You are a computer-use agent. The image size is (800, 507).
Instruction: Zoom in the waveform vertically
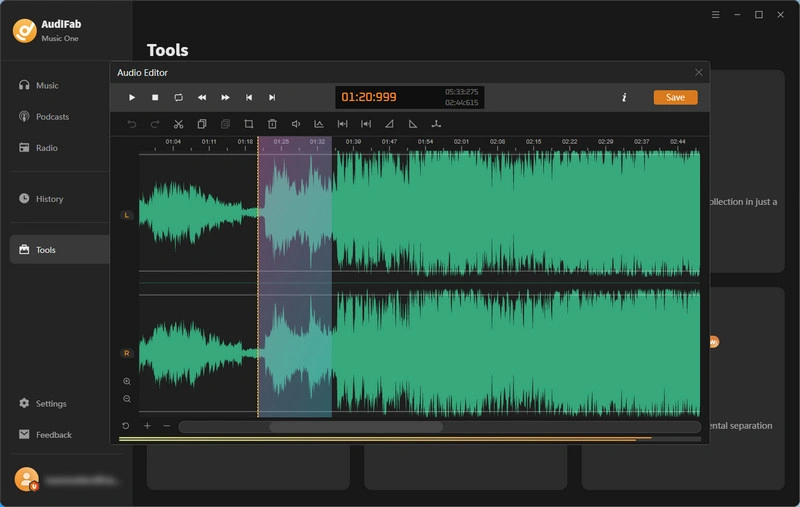tap(127, 382)
